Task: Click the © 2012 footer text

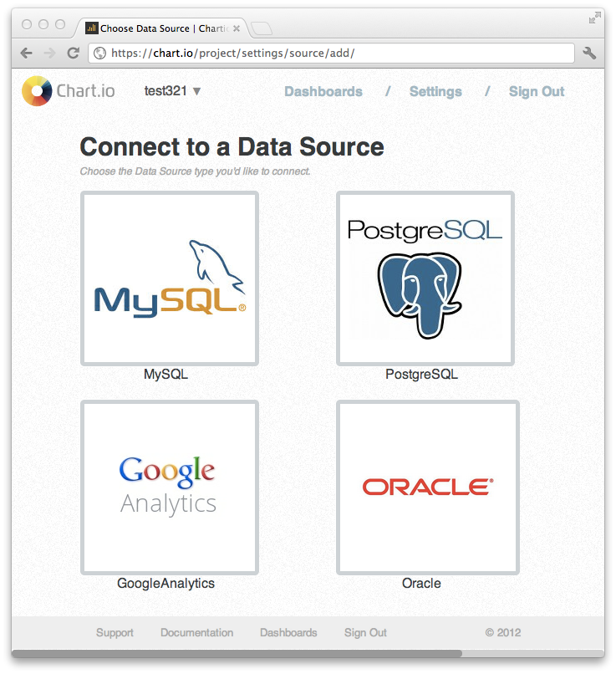Action: pyautogui.click(x=503, y=633)
